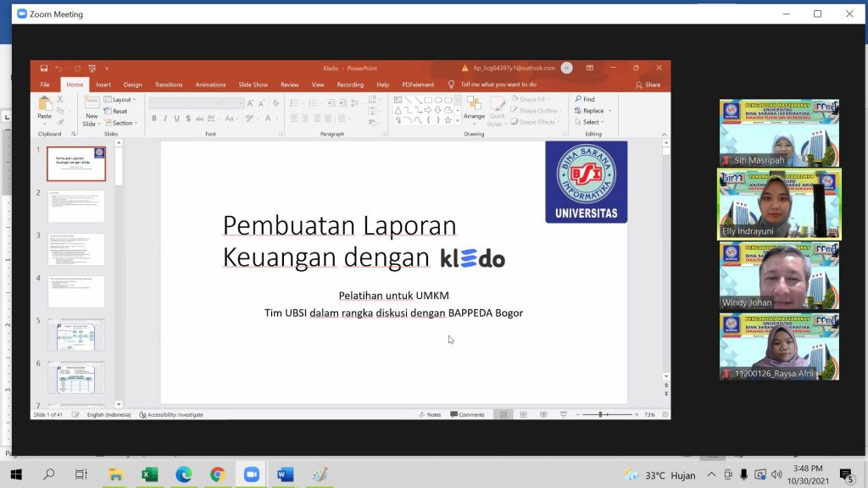Reset slide layout with Reset button
This screenshot has height=488, width=868.
(x=115, y=111)
